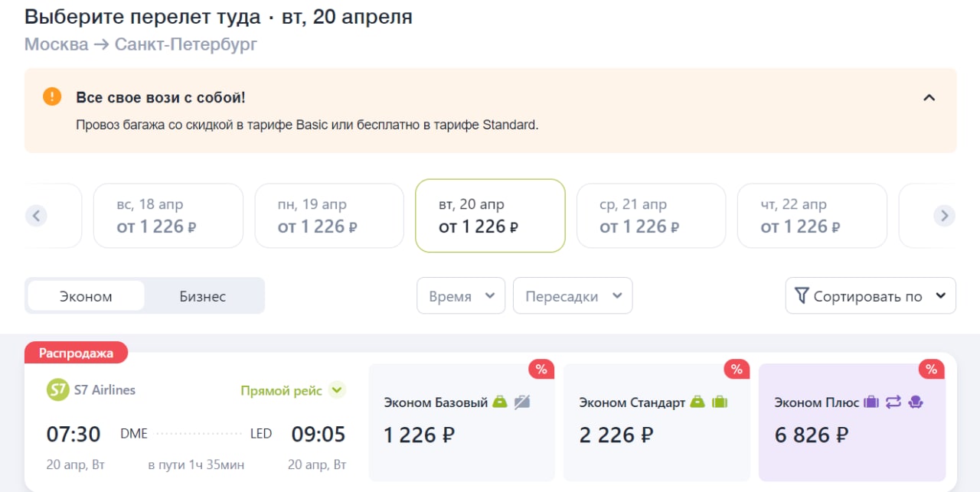This screenshot has width=980, height=492.
Task: Click percent badge on Эконом Стандарт card
Action: click(737, 370)
